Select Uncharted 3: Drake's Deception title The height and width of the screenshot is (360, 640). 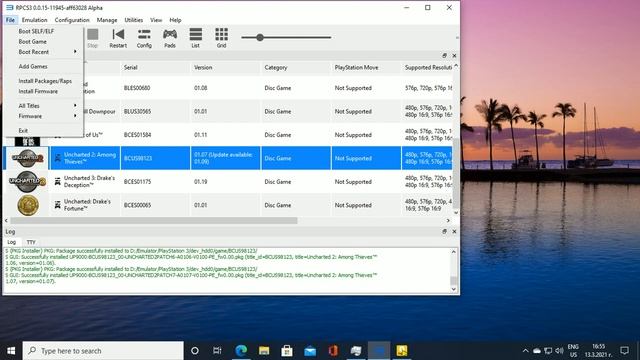(89, 182)
